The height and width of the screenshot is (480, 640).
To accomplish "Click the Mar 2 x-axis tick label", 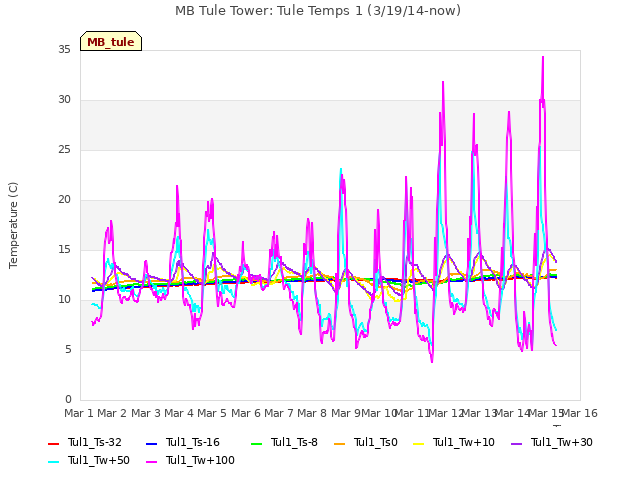I will pyautogui.click(x=112, y=413).
